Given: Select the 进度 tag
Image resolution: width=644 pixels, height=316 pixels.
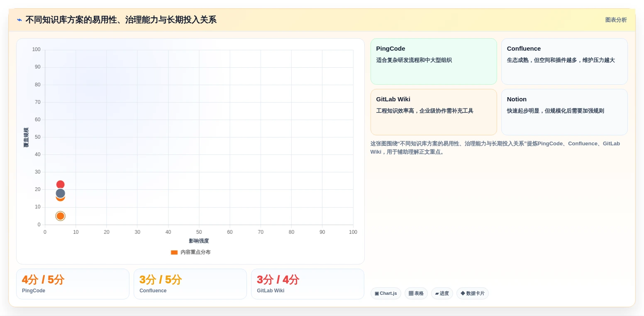Looking at the screenshot, I should 442,293.
